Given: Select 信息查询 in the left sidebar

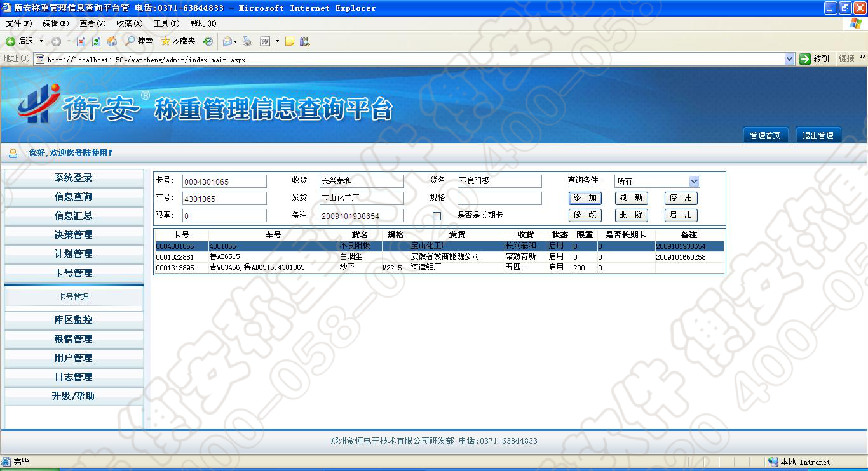Looking at the screenshot, I should (74, 197).
